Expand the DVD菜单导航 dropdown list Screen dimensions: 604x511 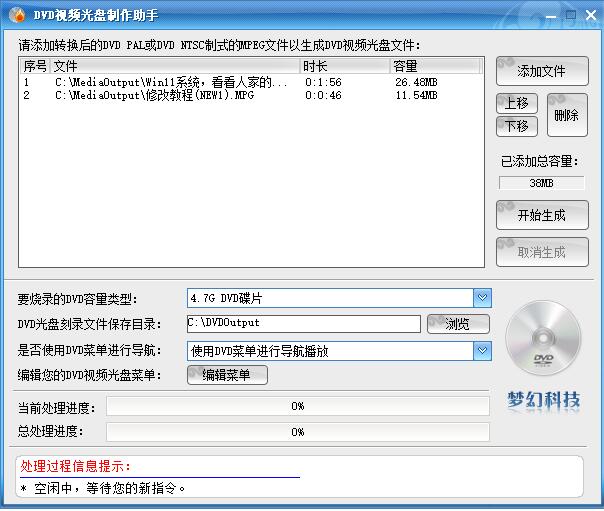483,351
